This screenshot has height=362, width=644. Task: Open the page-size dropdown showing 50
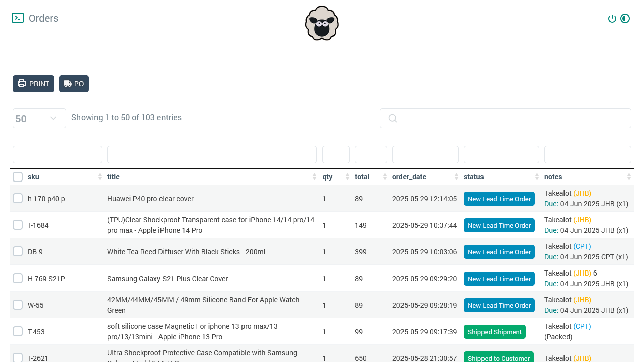[x=39, y=118]
